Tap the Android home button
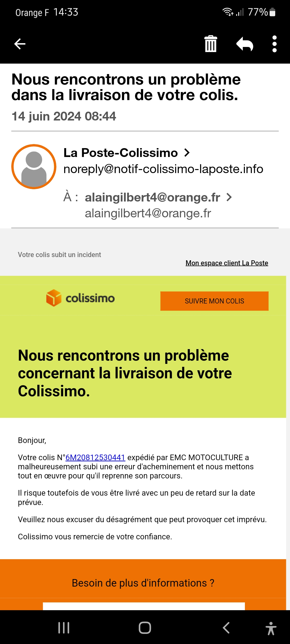This screenshot has width=290, height=644. point(145,628)
